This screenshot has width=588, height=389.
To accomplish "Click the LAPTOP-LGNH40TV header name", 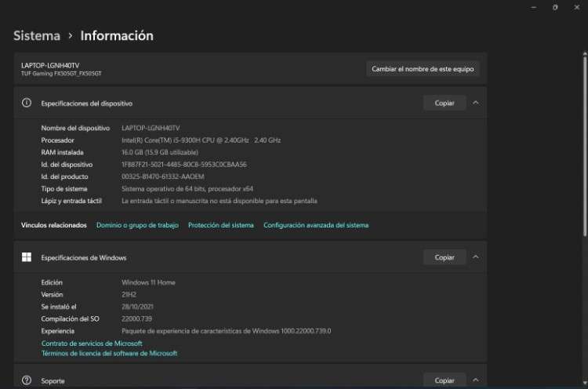I will pyautogui.click(x=50, y=65).
